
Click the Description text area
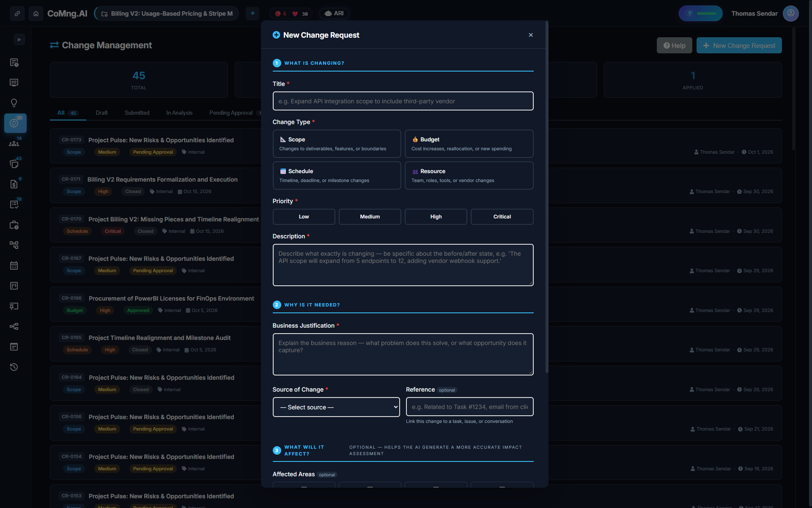403,265
